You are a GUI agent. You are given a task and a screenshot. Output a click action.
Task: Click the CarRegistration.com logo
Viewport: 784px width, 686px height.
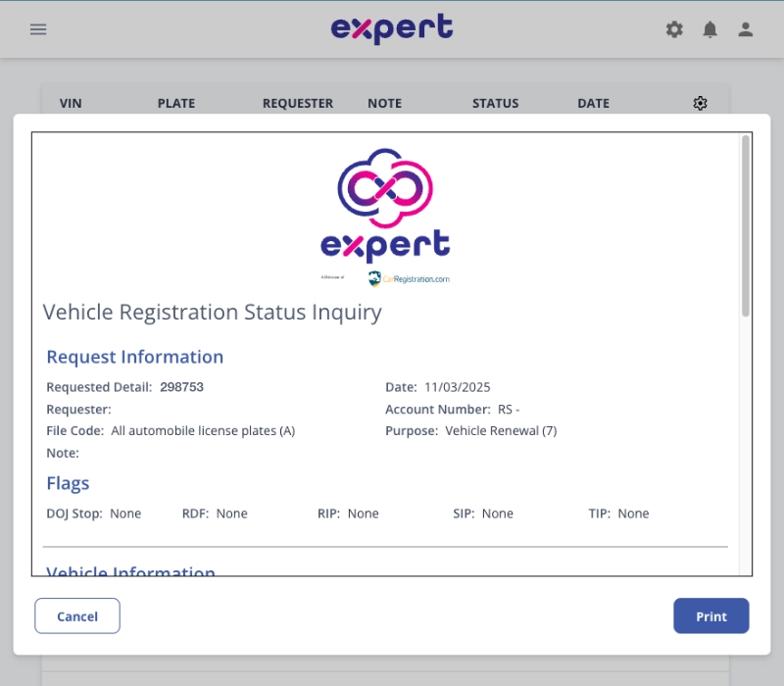pyautogui.click(x=409, y=278)
